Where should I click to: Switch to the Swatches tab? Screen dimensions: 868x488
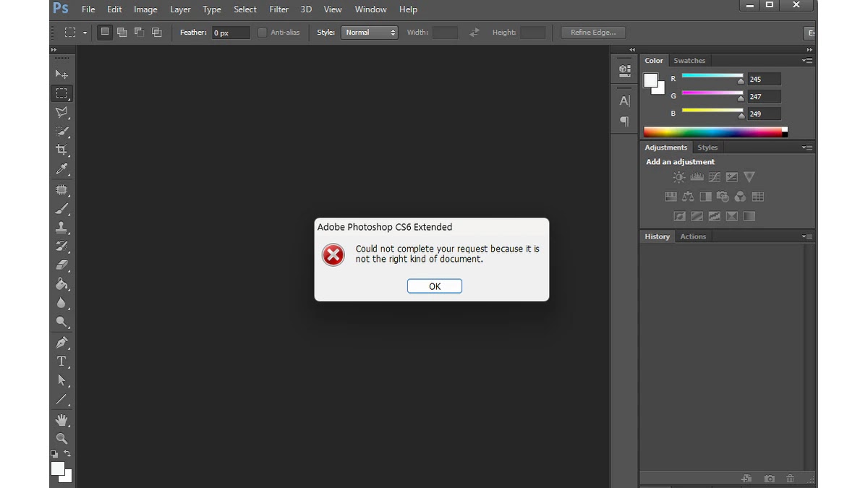pyautogui.click(x=689, y=61)
